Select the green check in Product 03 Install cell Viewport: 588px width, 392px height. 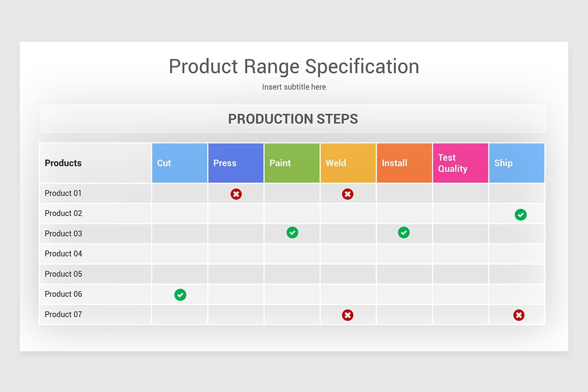point(404,233)
